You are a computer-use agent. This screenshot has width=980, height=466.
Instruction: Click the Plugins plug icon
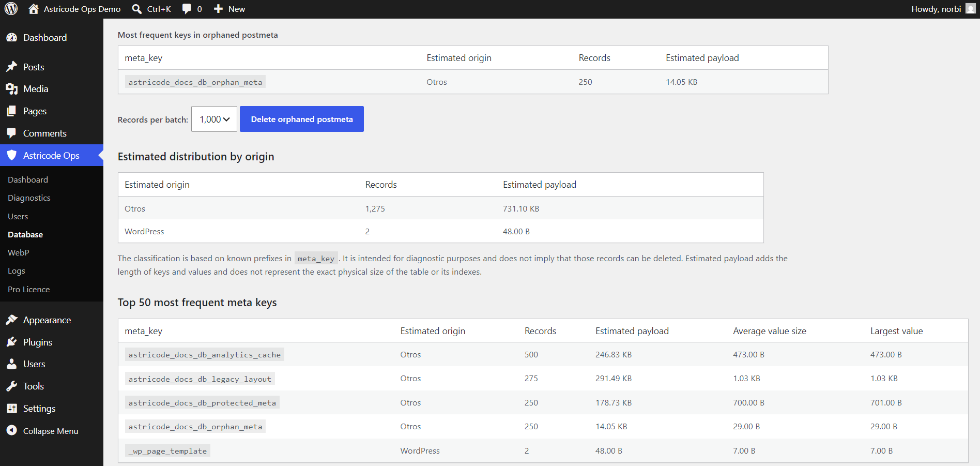pos(11,342)
